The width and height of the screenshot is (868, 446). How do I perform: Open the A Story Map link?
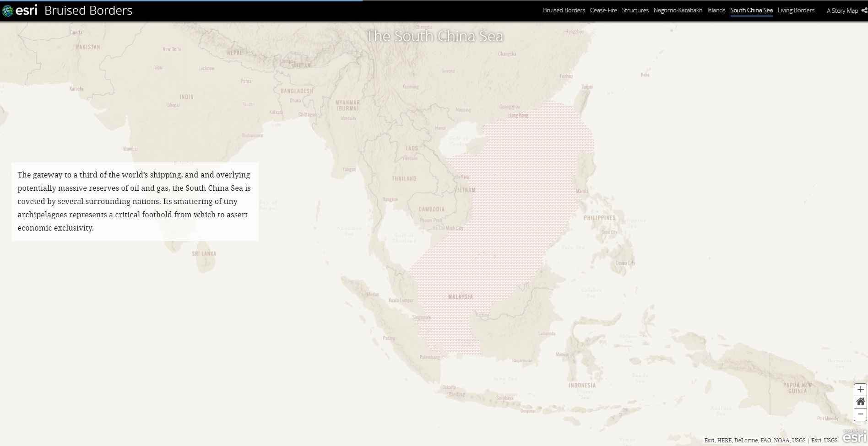[842, 11]
